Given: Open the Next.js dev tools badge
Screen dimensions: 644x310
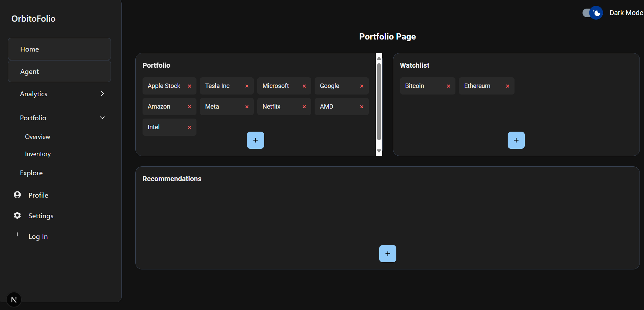Looking at the screenshot, I should click(x=14, y=300).
